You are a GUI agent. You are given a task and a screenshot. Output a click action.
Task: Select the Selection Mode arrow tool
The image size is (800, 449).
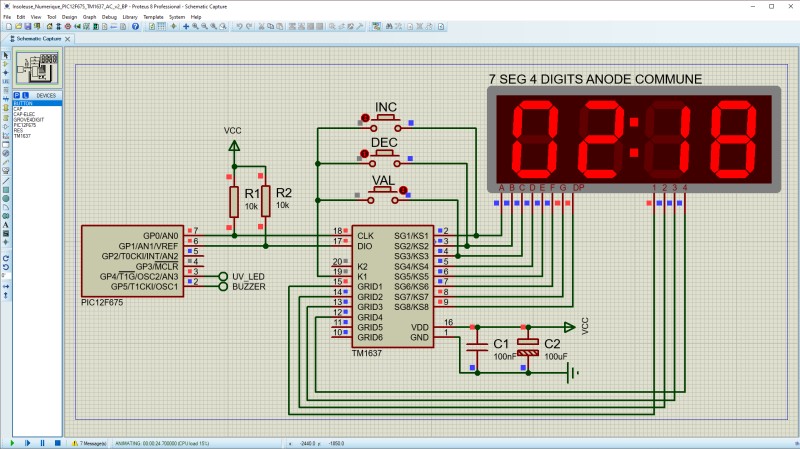6,54
